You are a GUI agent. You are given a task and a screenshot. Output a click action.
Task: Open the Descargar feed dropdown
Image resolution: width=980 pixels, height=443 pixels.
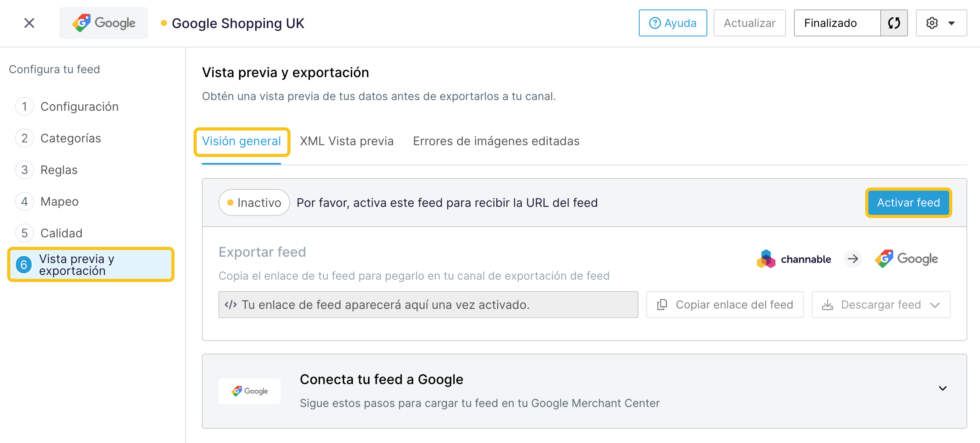pyautogui.click(x=881, y=305)
